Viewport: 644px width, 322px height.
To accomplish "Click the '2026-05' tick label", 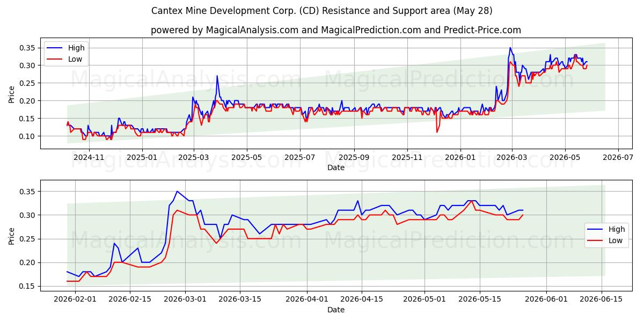I will coord(565,157).
